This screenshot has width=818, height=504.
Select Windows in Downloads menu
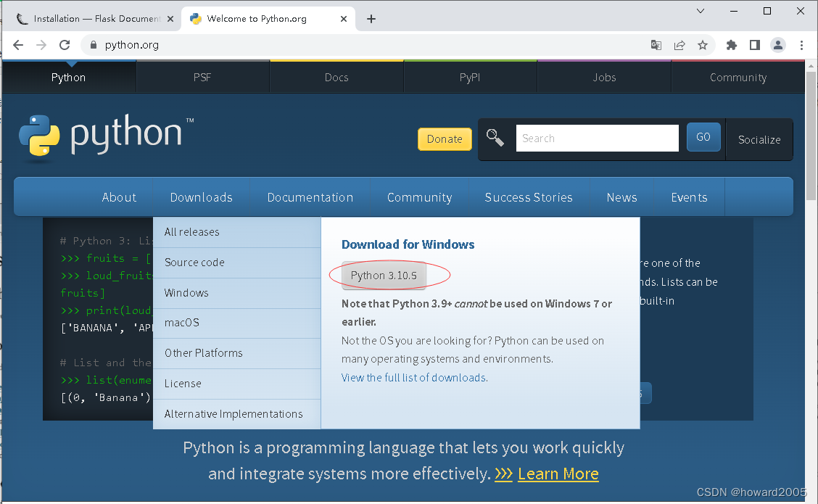pyautogui.click(x=237, y=293)
